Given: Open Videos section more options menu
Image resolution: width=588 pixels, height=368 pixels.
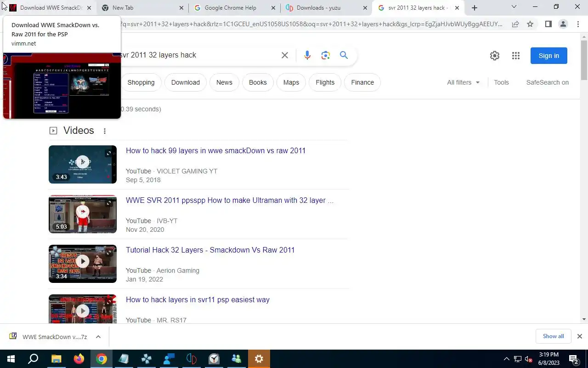Looking at the screenshot, I should point(105,131).
